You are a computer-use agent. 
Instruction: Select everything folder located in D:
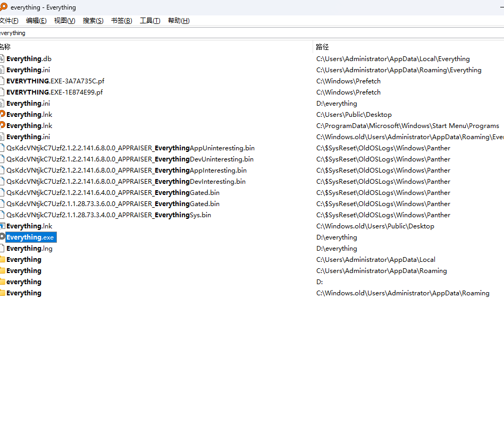pos(24,282)
